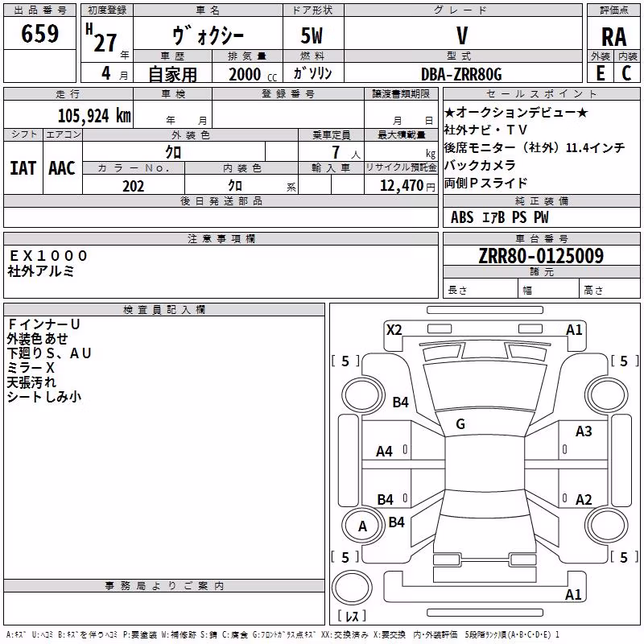The height and width of the screenshot is (644, 644).
Task: Select the damage code legend line
Action: click(283, 634)
